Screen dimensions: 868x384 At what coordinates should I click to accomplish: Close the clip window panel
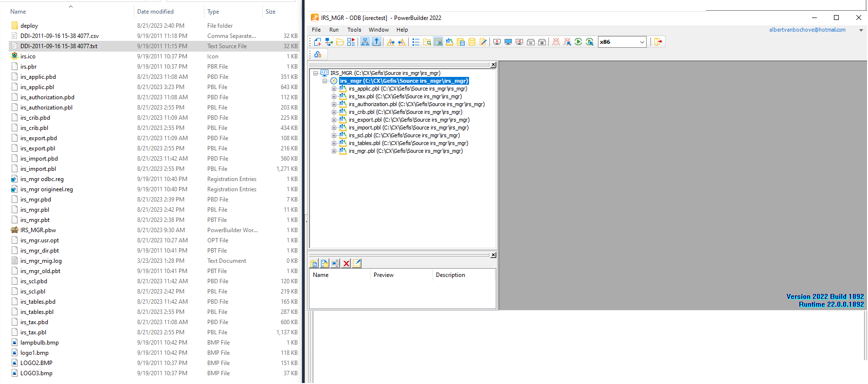pyautogui.click(x=493, y=255)
